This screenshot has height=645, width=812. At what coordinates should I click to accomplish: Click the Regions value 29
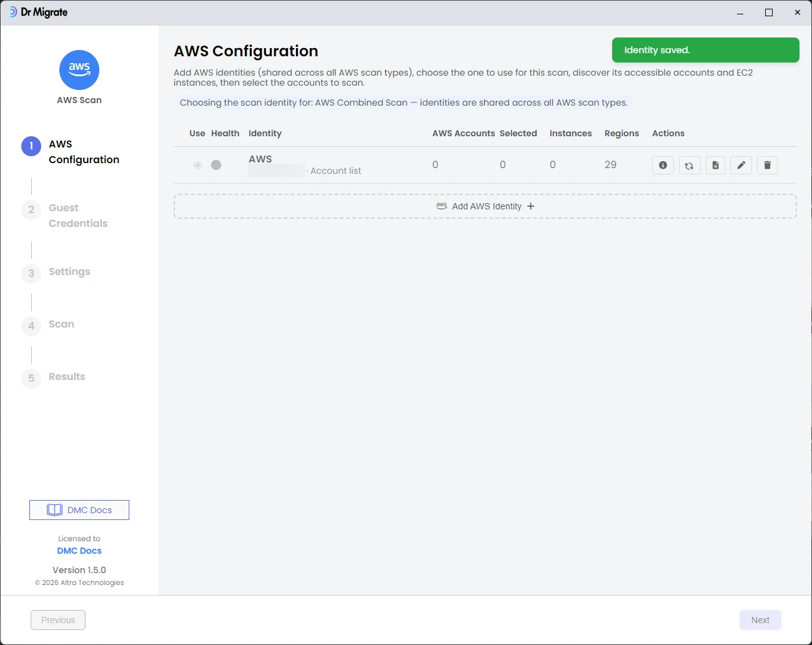[x=611, y=165]
